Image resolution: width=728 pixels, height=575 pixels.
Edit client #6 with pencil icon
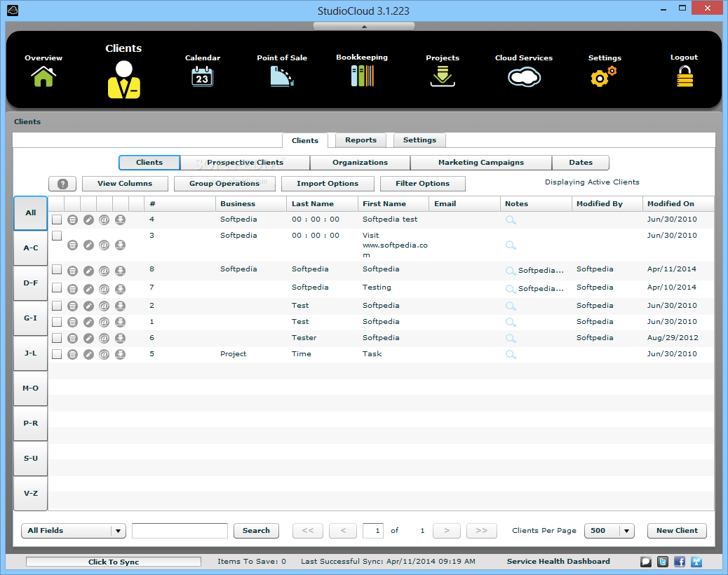click(x=88, y=338)
